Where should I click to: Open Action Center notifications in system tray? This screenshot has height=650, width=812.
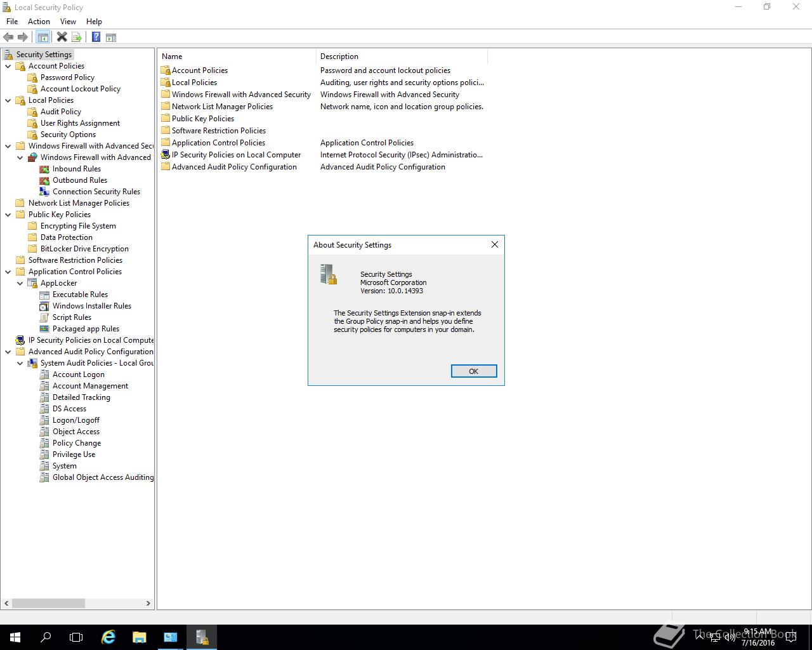(x=790, y=637)
